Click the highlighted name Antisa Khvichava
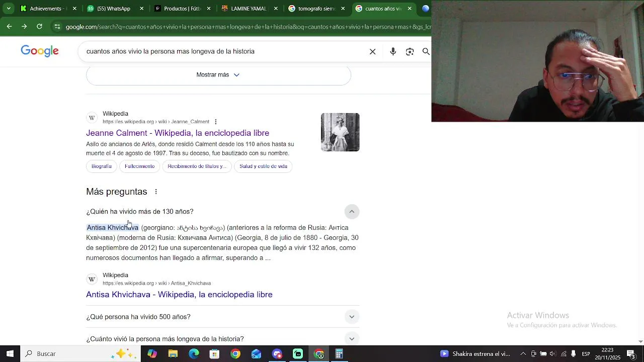 click(x=112, y=228)
